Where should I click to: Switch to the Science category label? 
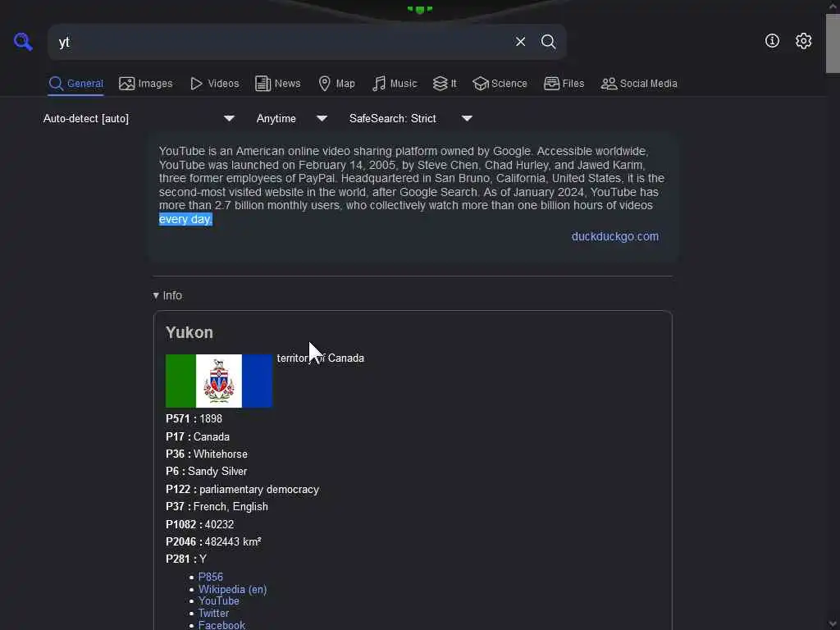(509, 84)
